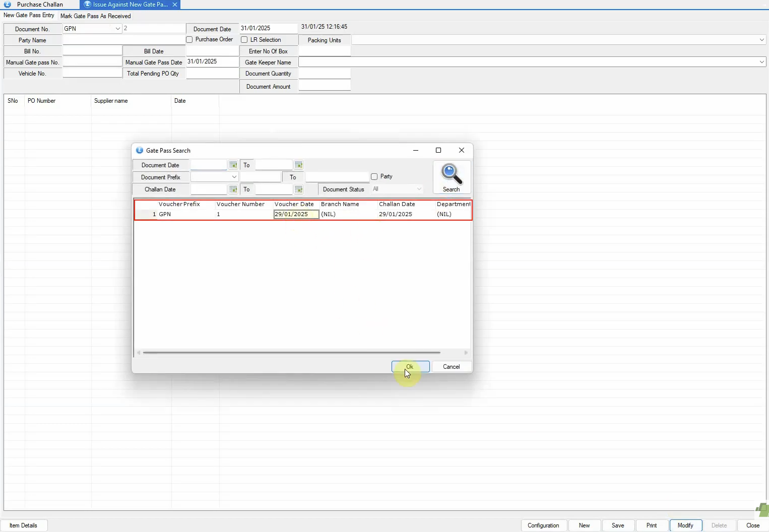
Task: Click the magnifier Search icon in Gate Pass Search
Action: click(452, 174)
